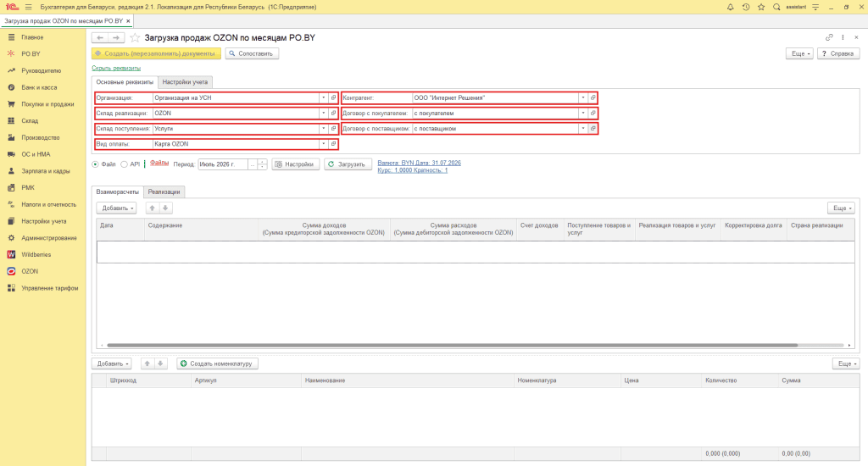Open Договор с покупателем reference icon
Viewport: 868px width, 466px height.
click(593, 113)
